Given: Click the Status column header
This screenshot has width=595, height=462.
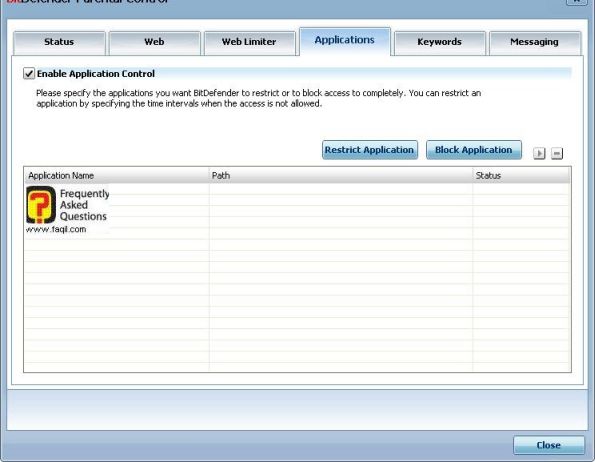Looking at the screenshot, I should click(x=521, y=176).
